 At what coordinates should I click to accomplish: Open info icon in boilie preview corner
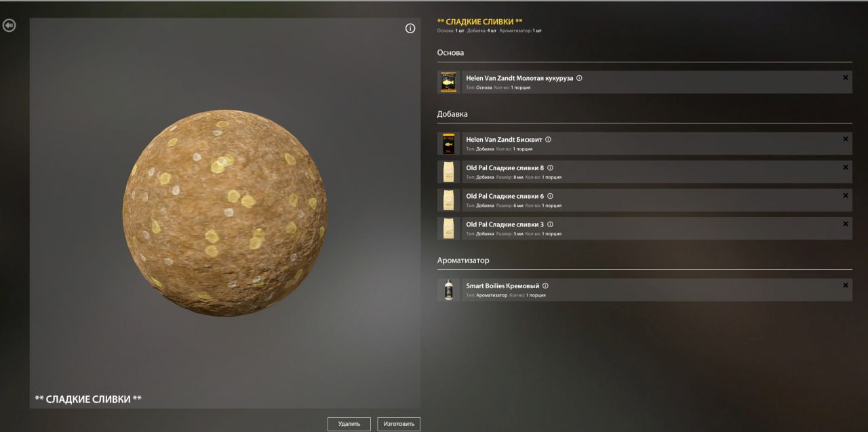point(410,28)
